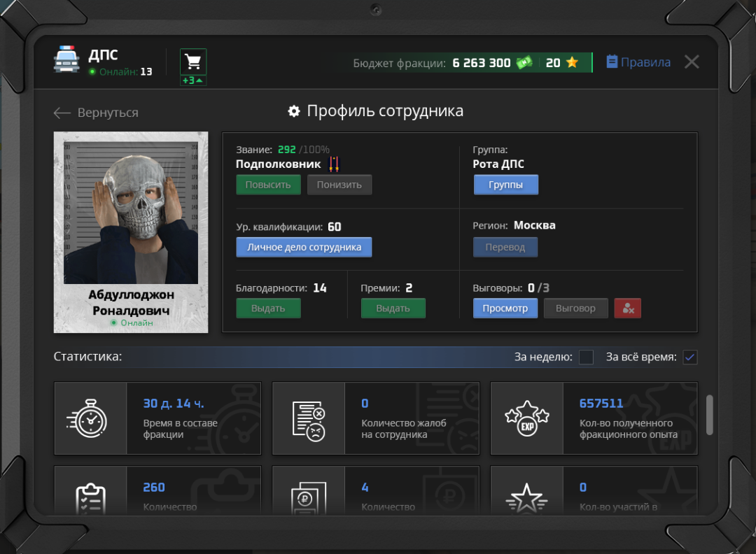This screenshot has width=756, height=554.
Task: Click the gear icon beside Профиль сотрудника
Action: (294, 112)
